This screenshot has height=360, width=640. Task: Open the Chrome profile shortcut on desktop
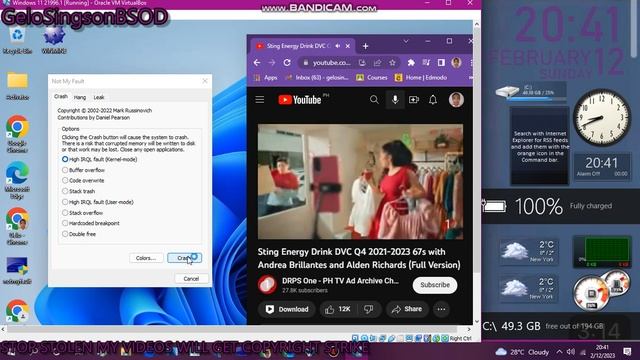coord(17,226)
